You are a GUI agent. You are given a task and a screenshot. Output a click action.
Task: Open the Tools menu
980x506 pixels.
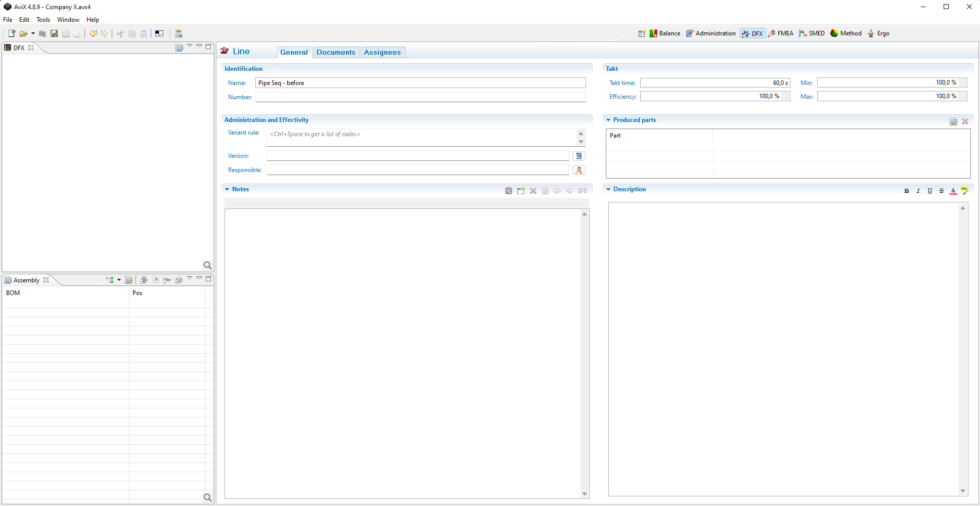43,20
